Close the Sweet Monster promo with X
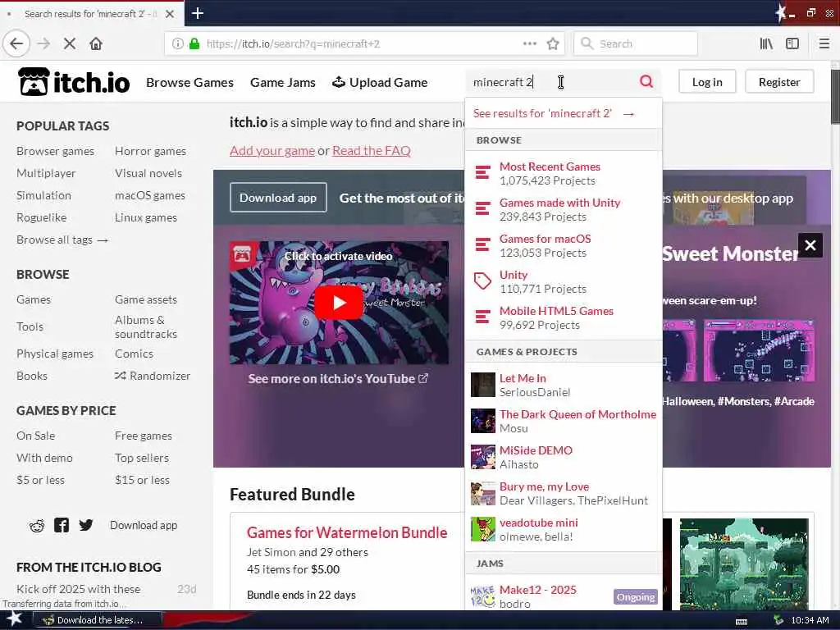Screen dimensions: 840x630 point(810,245)
